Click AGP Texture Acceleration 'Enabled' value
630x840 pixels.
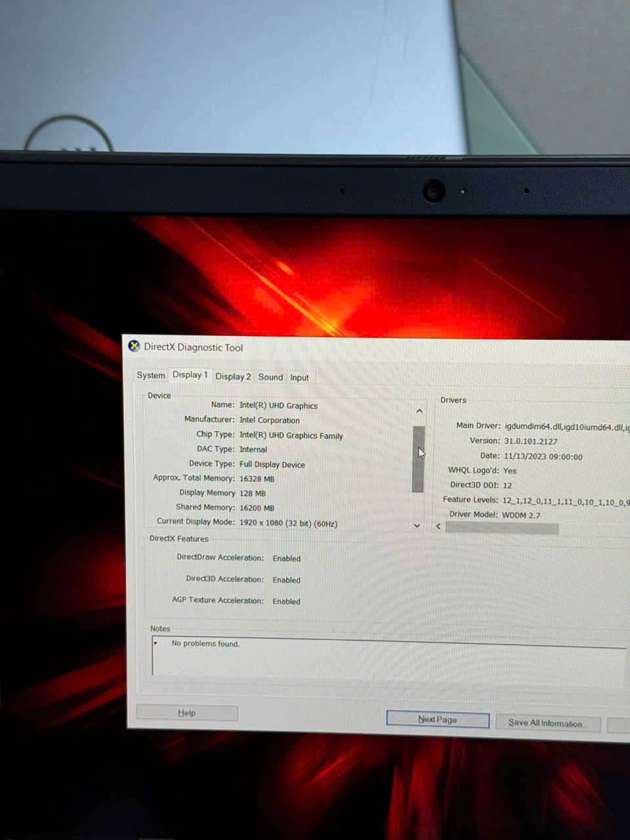[x=286, y=601]
